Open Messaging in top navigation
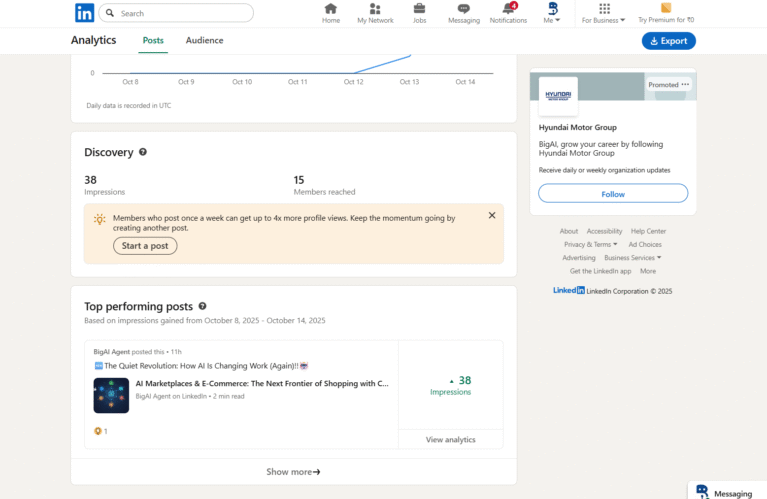This screenshot has height=499, width=767. coord(463,9)
